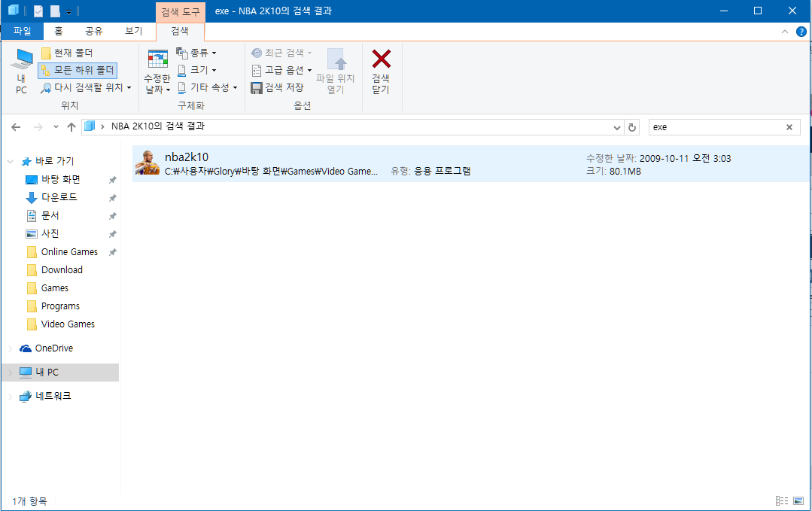
Task: Open 수정한 날짜 filter dropdown
Action: (x=157, y=71)
